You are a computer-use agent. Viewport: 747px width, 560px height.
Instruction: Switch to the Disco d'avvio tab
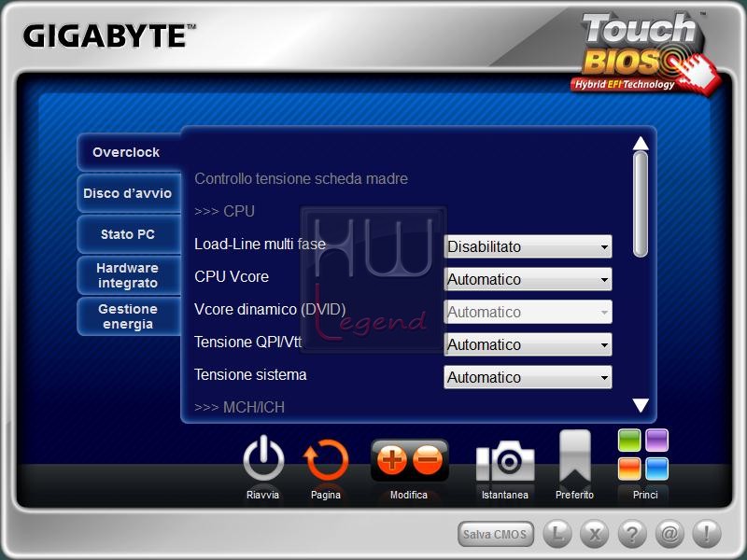tap(129, 193)
